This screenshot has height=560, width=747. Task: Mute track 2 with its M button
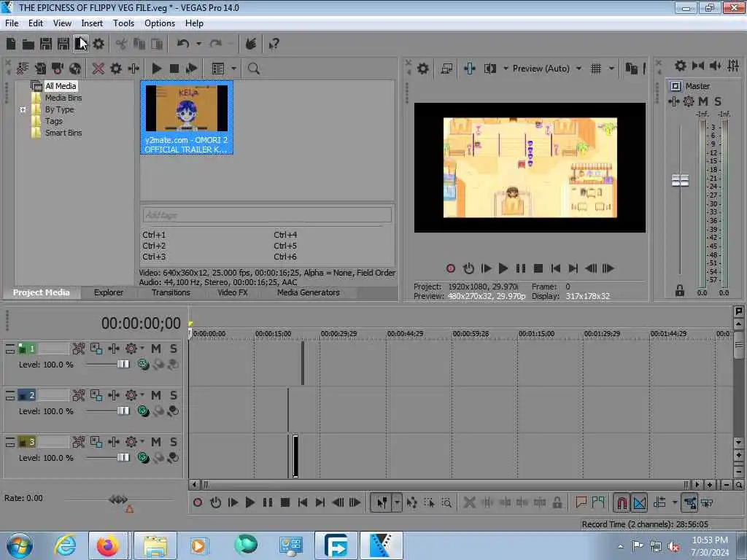coord(156,395)
